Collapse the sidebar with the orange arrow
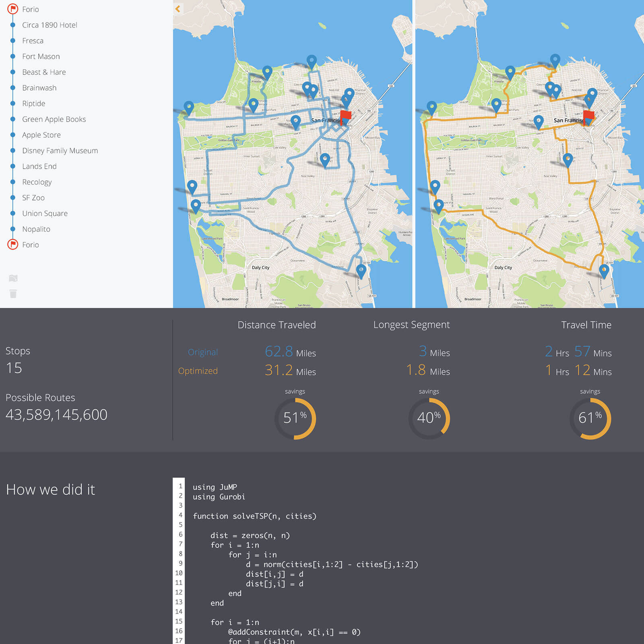Viewport: 644px width, 644px height. click(x=178, y=9)
